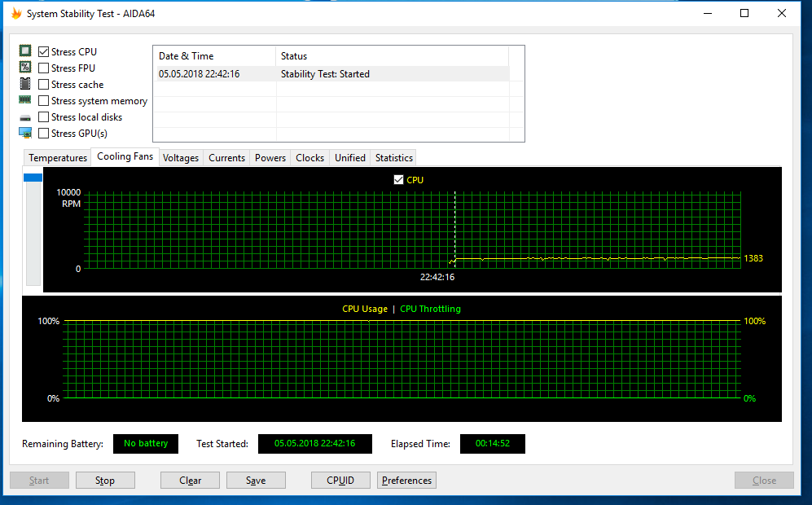Click the AIDA64 flame icon in title bar

(16, 14)
